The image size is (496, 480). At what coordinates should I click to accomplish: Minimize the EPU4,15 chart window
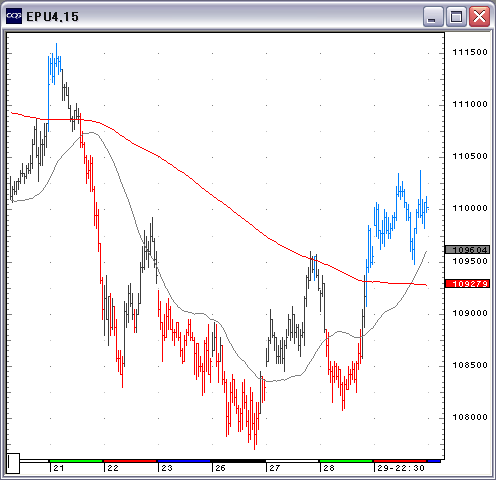pos(433,16)
